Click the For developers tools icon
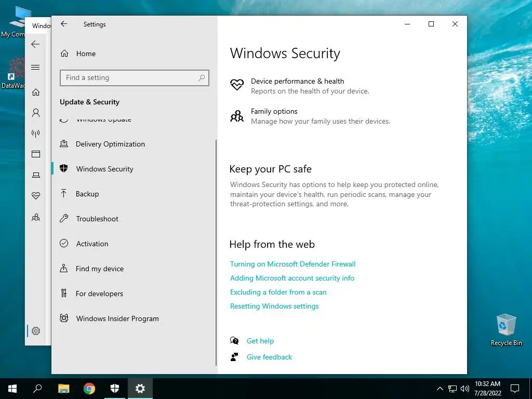This screenshot has height=399, width=532. tap(64, 293)
